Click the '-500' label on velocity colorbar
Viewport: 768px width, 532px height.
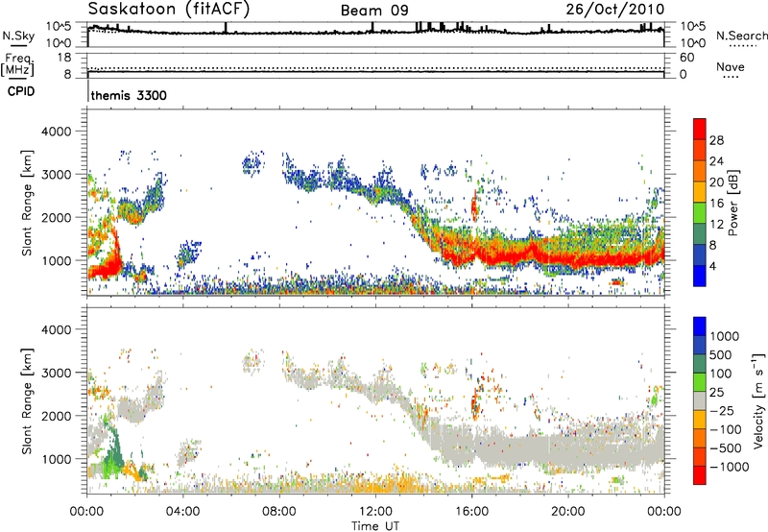tap(726, 448)
